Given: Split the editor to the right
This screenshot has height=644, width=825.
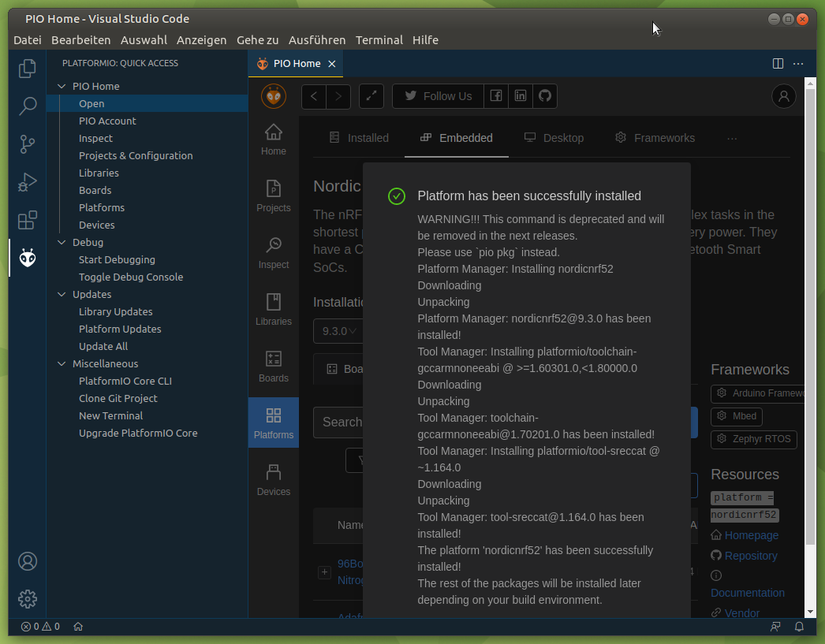Looking at the screenshot, I should 778,64.
